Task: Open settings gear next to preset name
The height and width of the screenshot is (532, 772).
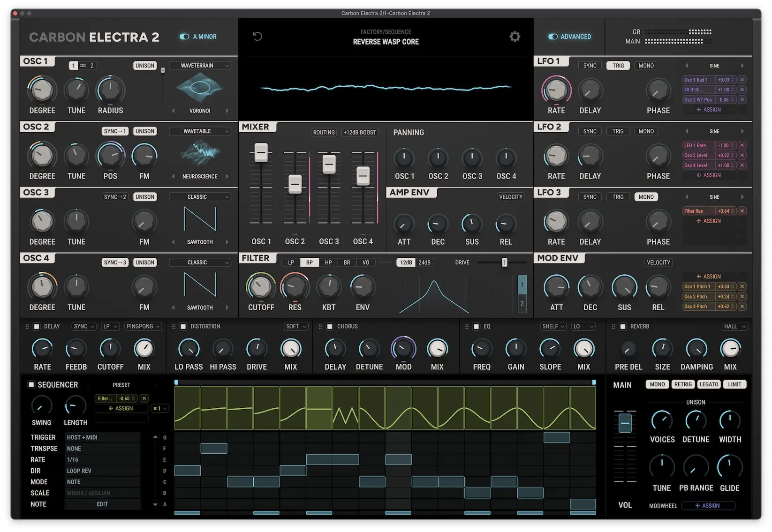Action: pyautogui.click(x=515, y=37)
